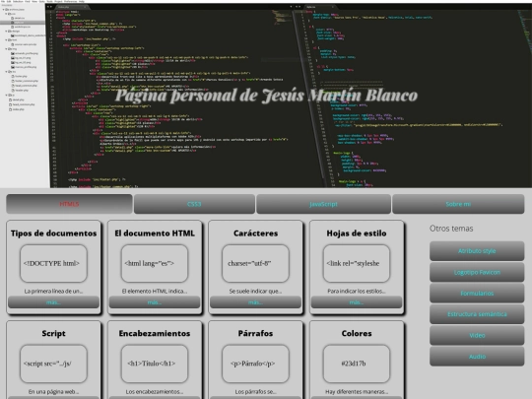This screenshot has width=532, height=399.
Task: Click the Página personal de Jesús Martín Blanco title
Action: click(x=266, y=96)
